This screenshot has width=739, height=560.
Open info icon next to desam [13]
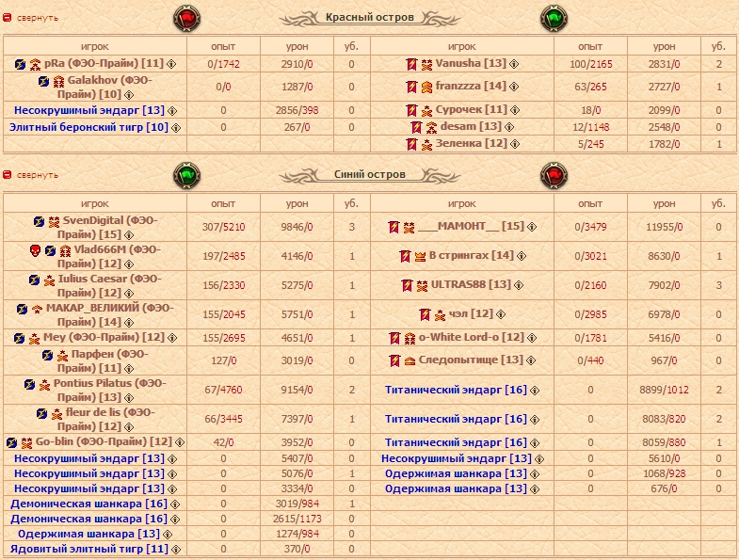coord(509,127)
